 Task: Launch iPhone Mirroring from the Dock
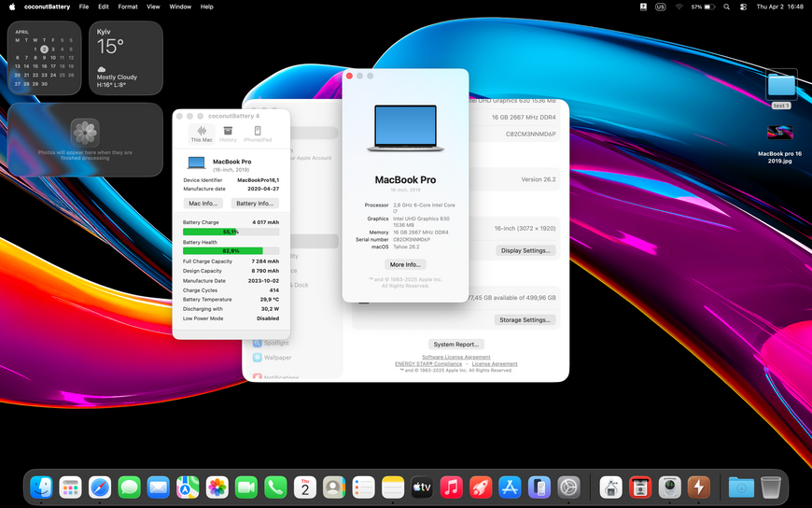539,487
